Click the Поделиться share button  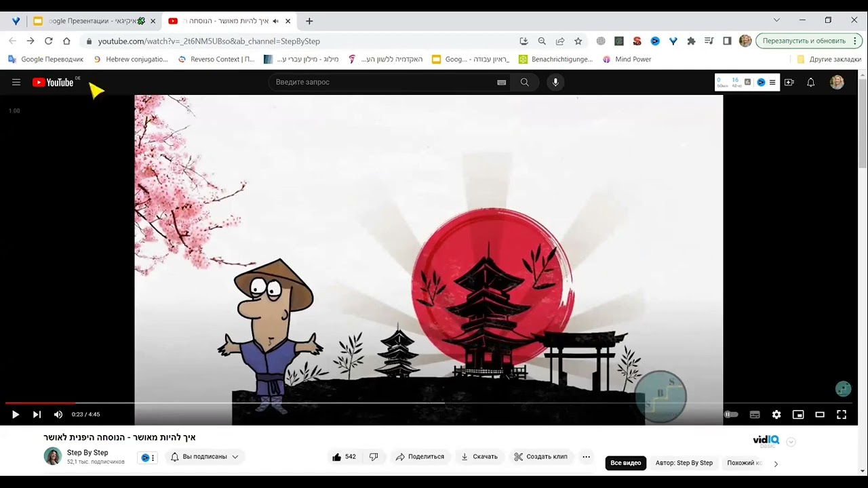(420, 457)
